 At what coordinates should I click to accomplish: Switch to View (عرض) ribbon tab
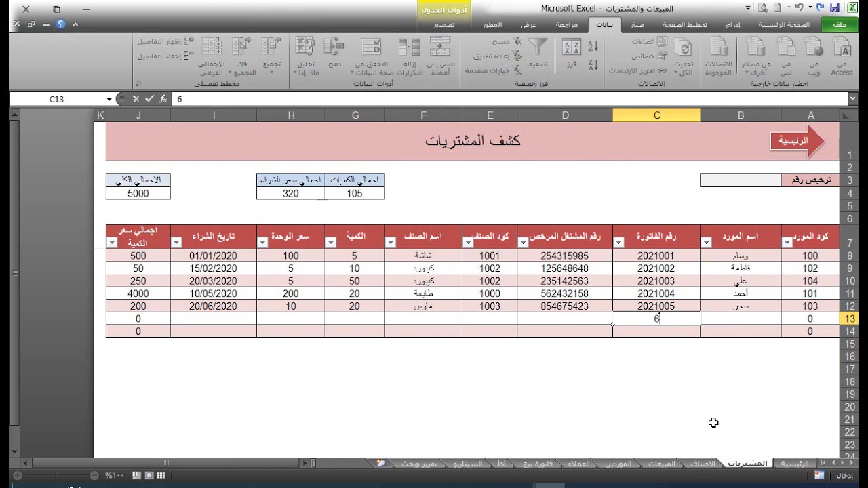point(529,24)
